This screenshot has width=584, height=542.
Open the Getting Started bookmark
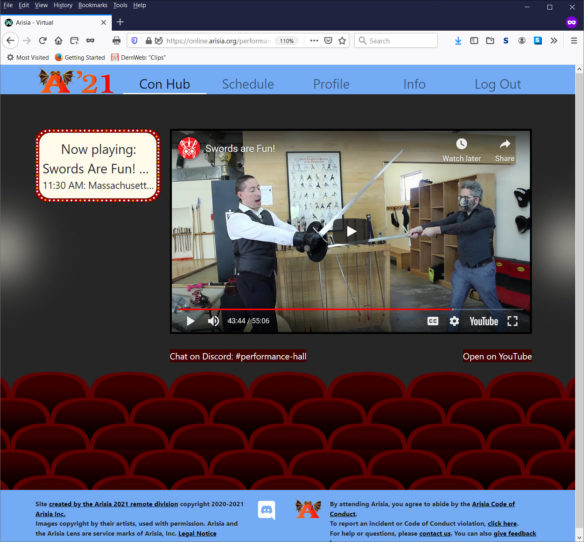click(80, 57)
